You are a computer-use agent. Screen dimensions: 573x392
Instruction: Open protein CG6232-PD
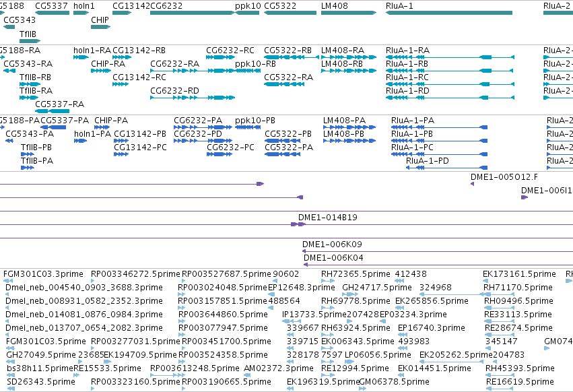click(198, 134)
